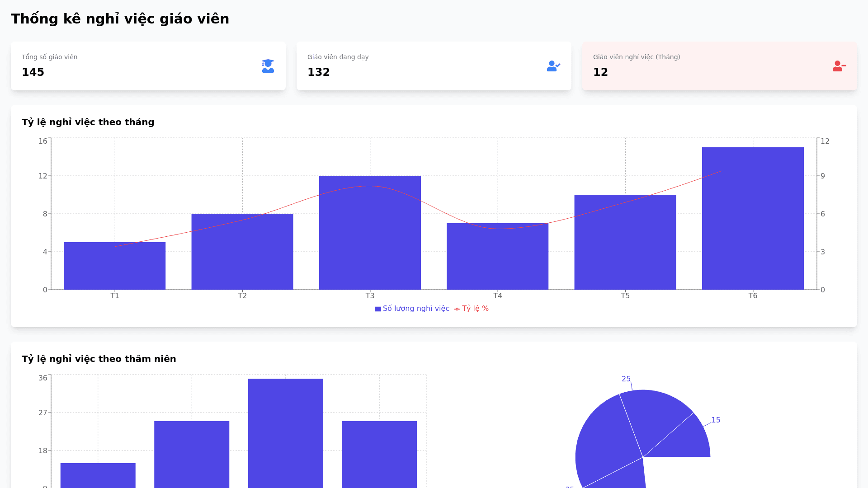Select the 'Giáo viên nghỉ việc (Tháng)' card
Viewport: 868px width, 488px height.
point(720,66)
